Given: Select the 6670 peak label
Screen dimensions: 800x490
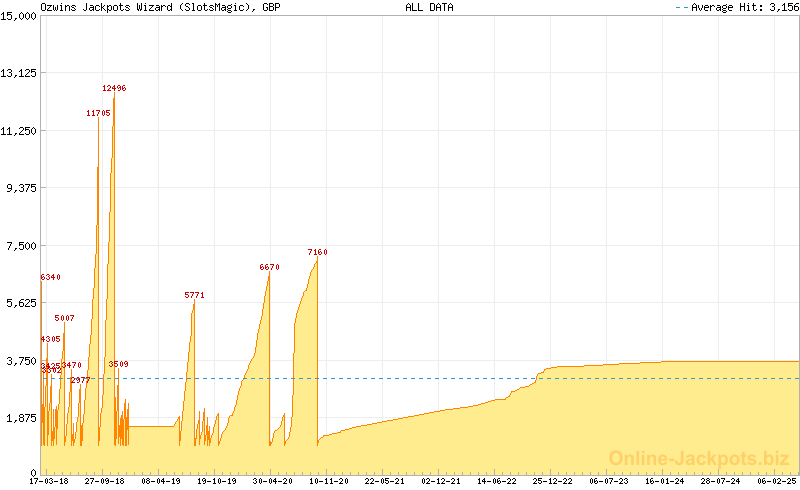Looking at the screenshot, I should pyautogui.click(x=269, y=267).
